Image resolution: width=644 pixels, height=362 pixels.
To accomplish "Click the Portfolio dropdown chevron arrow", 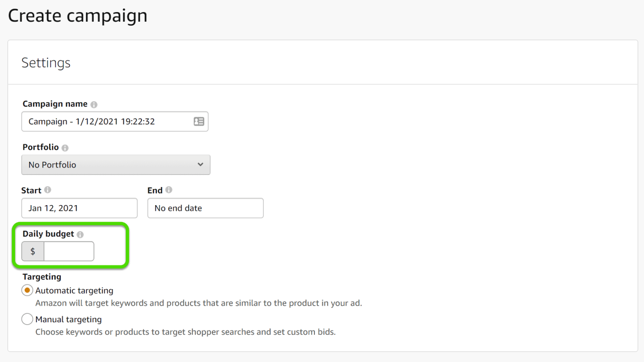I will coord(201,164).
